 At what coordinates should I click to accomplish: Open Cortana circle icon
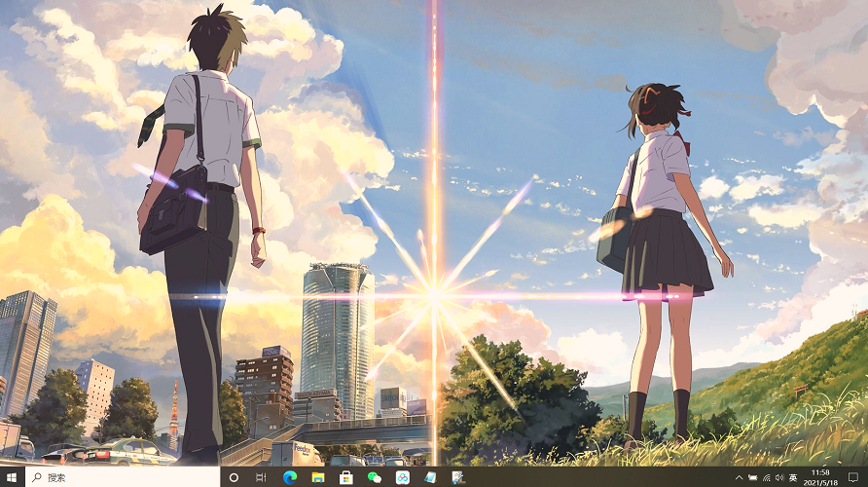(x=234, y=477)
